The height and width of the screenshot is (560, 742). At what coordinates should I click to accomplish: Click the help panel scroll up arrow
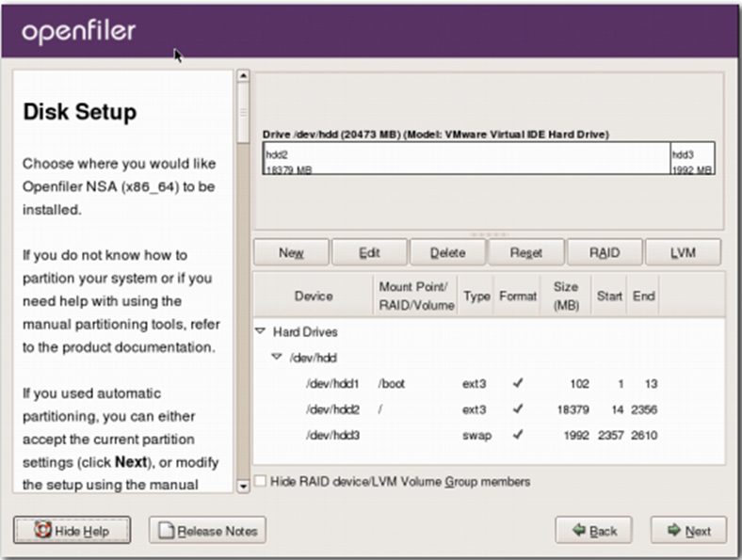[x=243, y=75]
